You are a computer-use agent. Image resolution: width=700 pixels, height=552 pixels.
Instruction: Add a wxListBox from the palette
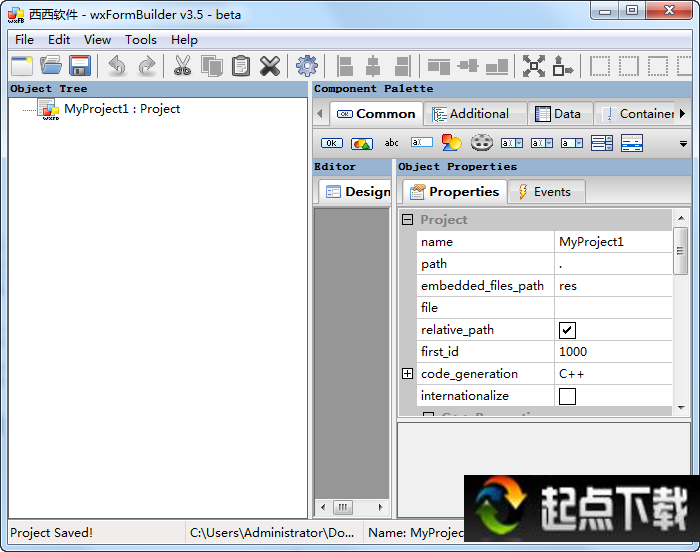coord(602,143)
